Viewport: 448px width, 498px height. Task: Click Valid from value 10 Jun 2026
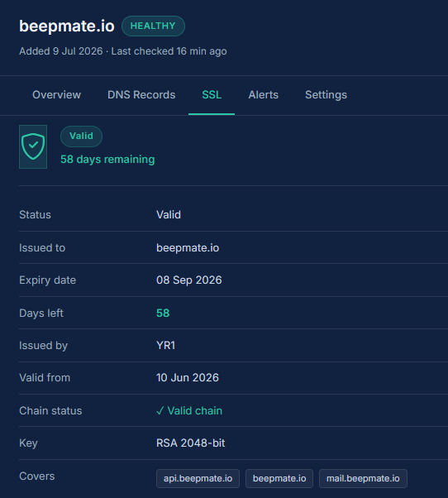188,377
